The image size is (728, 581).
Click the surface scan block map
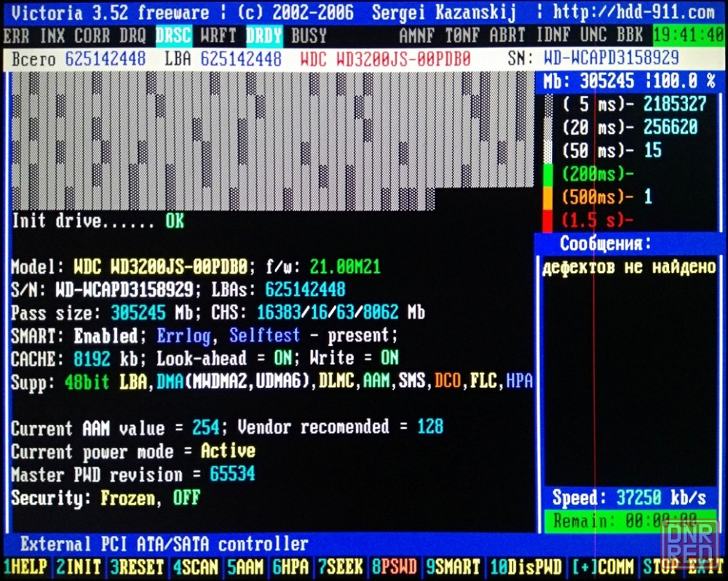272,141
